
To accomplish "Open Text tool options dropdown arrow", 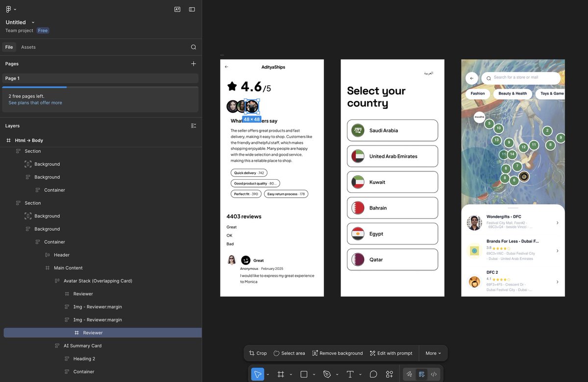I will (x=360, y=375).
